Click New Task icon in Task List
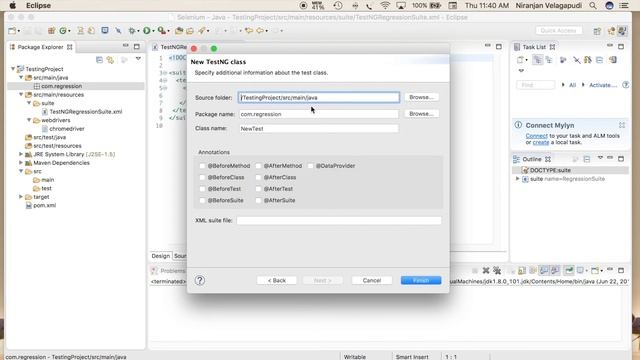 point(520,60)
